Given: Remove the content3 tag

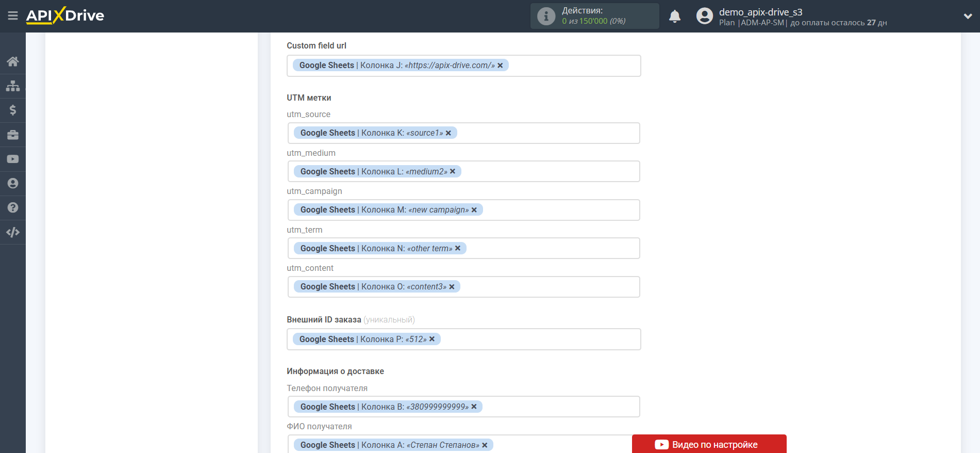Looking at the screenshot, I should pyautogui.click(x=452, y=287).
